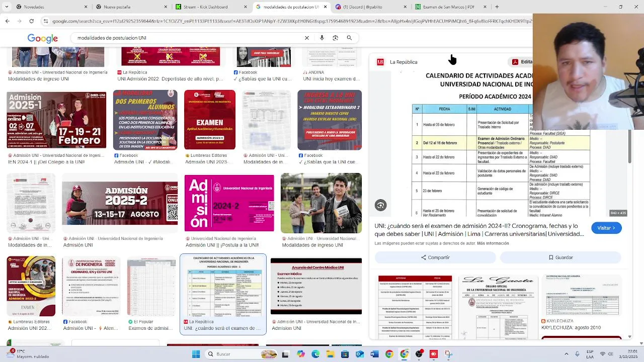Open the ESP LAA language indicator
644x362 pixels.
pos(590,354)
